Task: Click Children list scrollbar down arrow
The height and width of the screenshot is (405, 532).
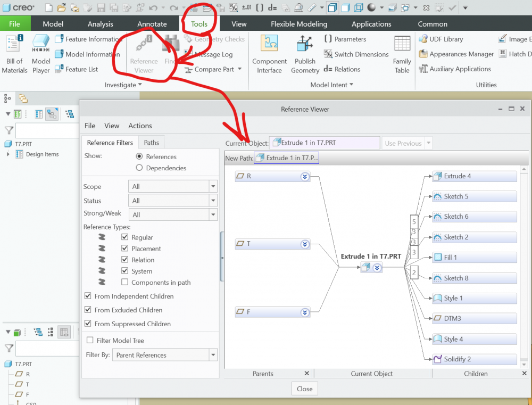Action: coord(524,365)
